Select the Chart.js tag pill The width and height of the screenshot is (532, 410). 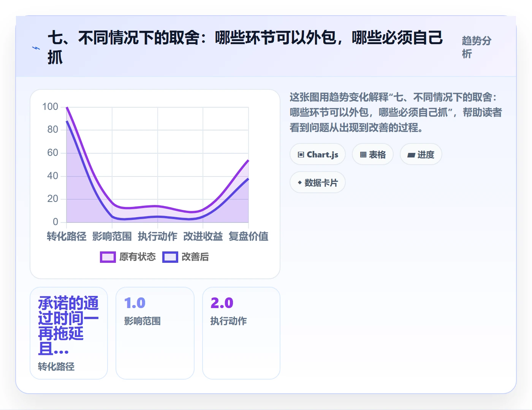coord(318,154)
